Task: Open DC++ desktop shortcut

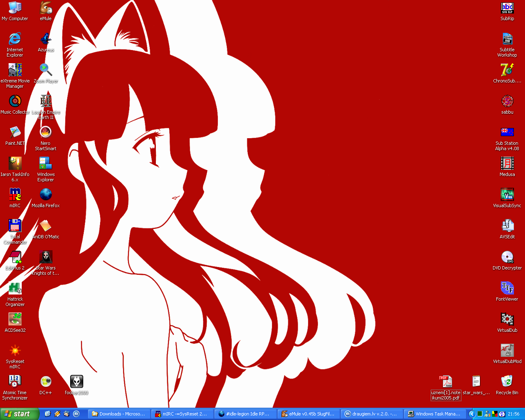Action: coord(46,385)
